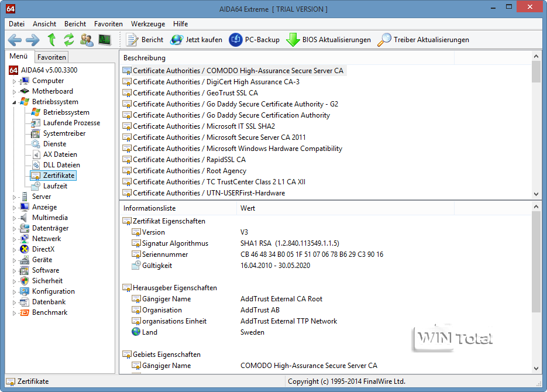The height and width of the screenshot is (392, 547).
Task: Select the Zertifikate tree item
Action: pyautogui.click(x=59, y=175)
